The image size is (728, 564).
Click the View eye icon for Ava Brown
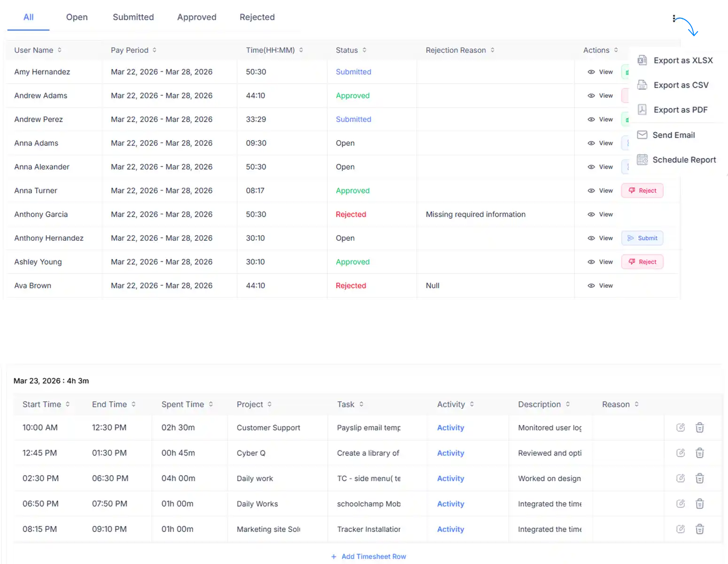point(591,285)
